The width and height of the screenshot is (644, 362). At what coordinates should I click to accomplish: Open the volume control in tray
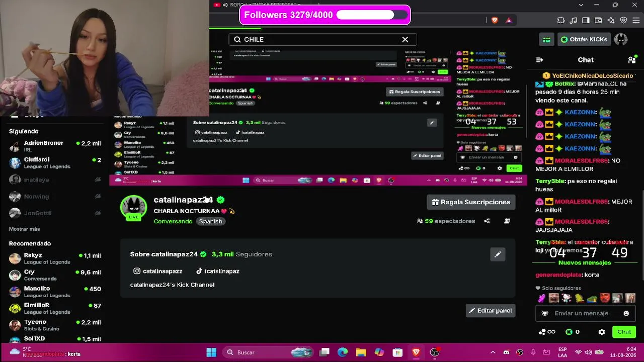click(589, 352)
